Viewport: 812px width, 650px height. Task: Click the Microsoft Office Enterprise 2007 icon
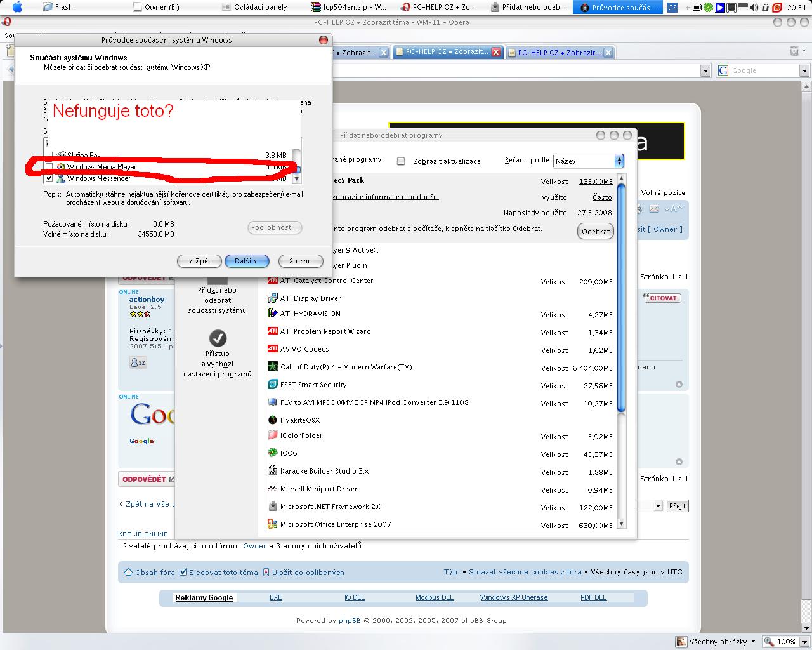point(272,524)
